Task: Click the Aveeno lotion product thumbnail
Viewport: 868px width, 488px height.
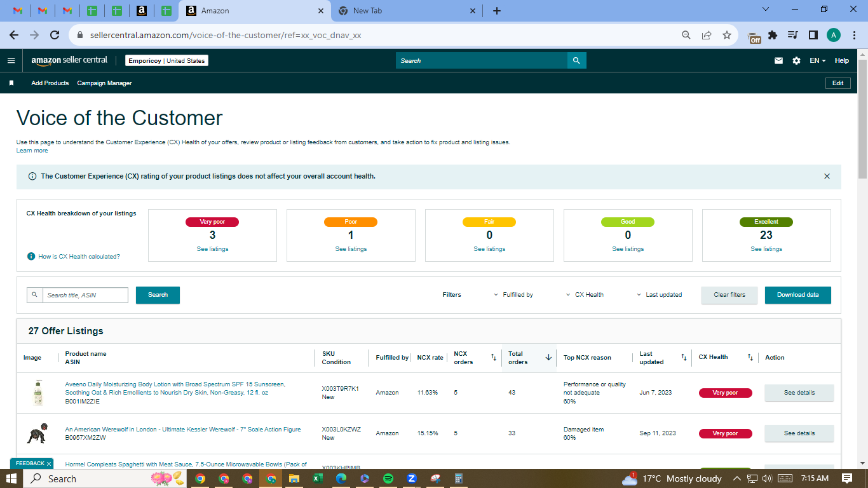Action: coord(37,393)
